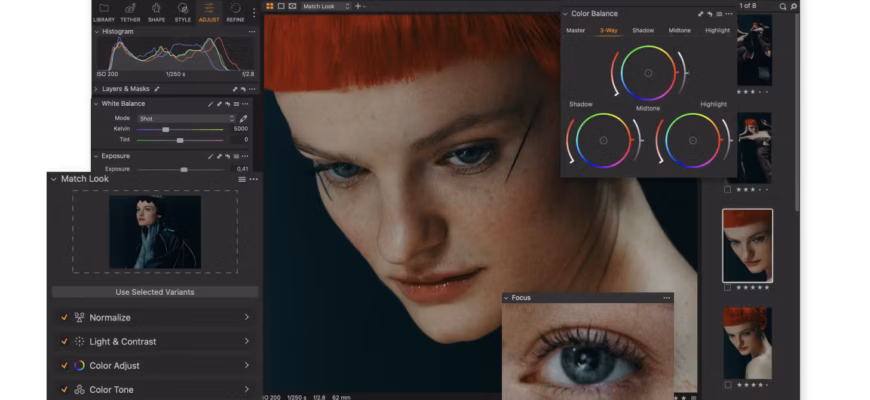Open Focus panel three-dot menu
870x400 pixels.
[x=666, y=298]
